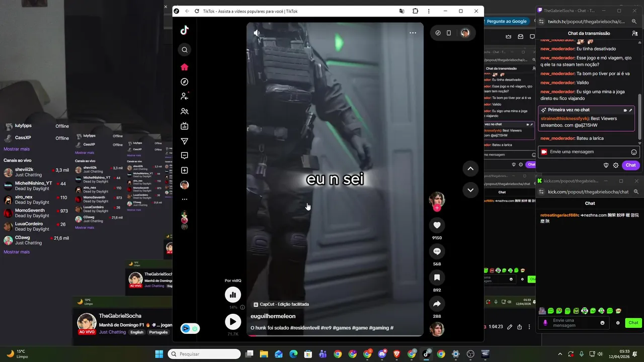644x362 pixels.
Task: Open the spinning sound disc thumbnail
Action: [x=437, y=329]
